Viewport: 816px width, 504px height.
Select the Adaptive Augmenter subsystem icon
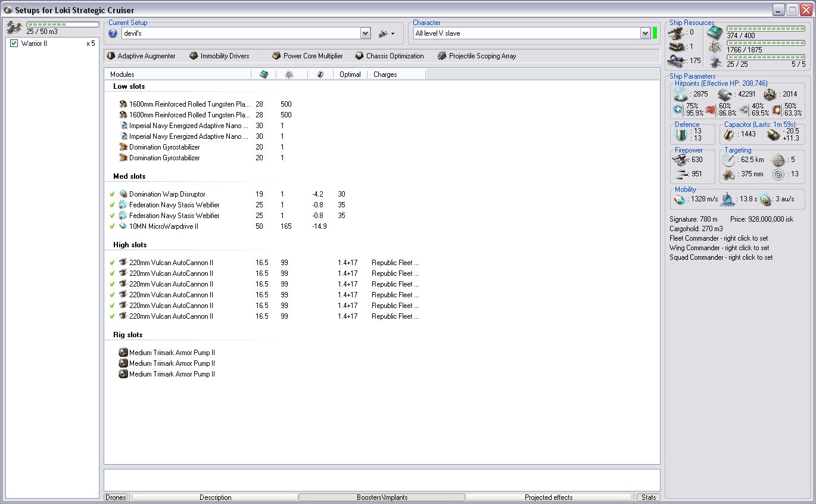coord(111,56)
